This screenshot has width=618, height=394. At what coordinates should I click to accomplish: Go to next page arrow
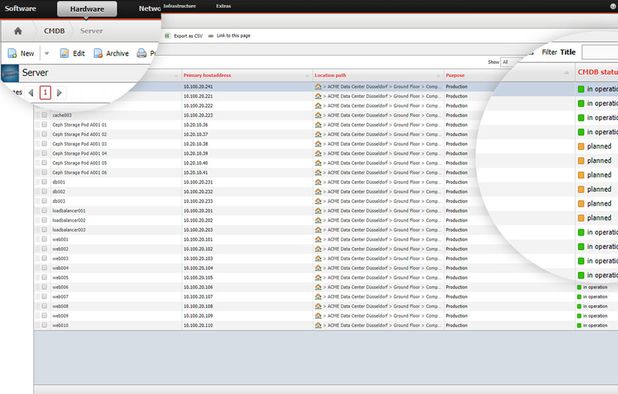pos(59,93)
